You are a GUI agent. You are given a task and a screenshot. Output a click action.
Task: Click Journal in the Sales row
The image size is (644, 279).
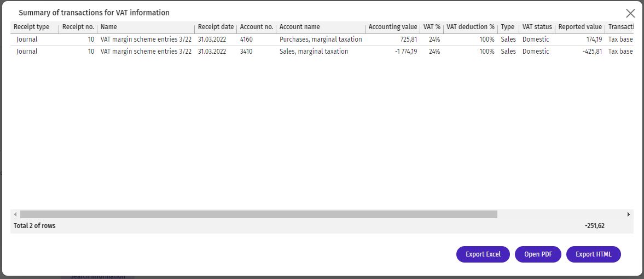coord(27,52)
